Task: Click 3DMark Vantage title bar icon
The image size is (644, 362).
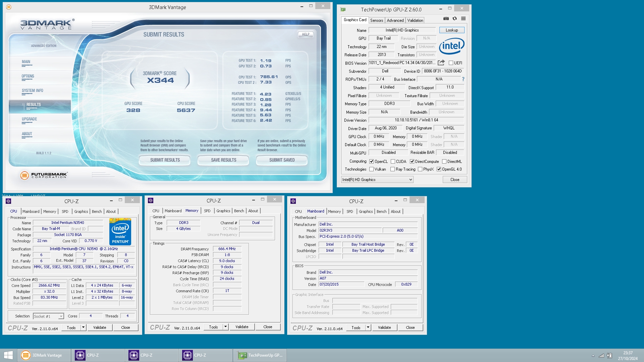Action: pos(9,7)
